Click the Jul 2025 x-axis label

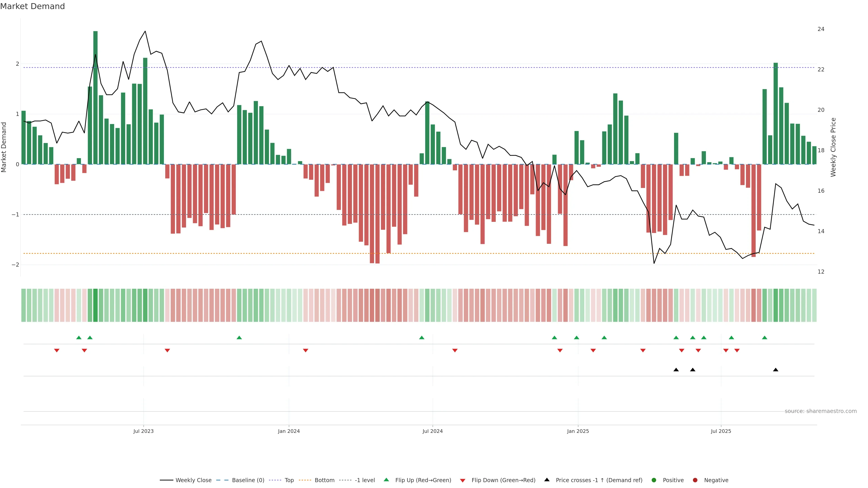[721, 431]
